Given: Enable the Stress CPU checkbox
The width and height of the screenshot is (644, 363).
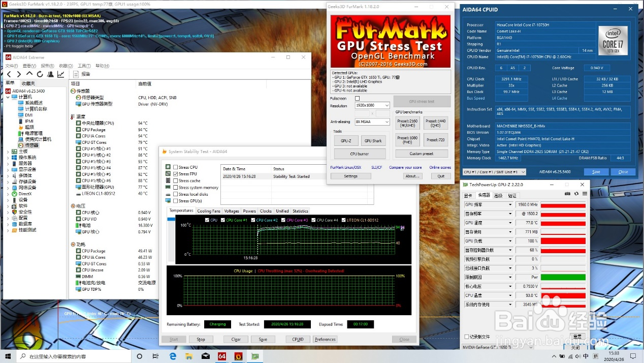Looking at the screenshot, I should (176, 167).
